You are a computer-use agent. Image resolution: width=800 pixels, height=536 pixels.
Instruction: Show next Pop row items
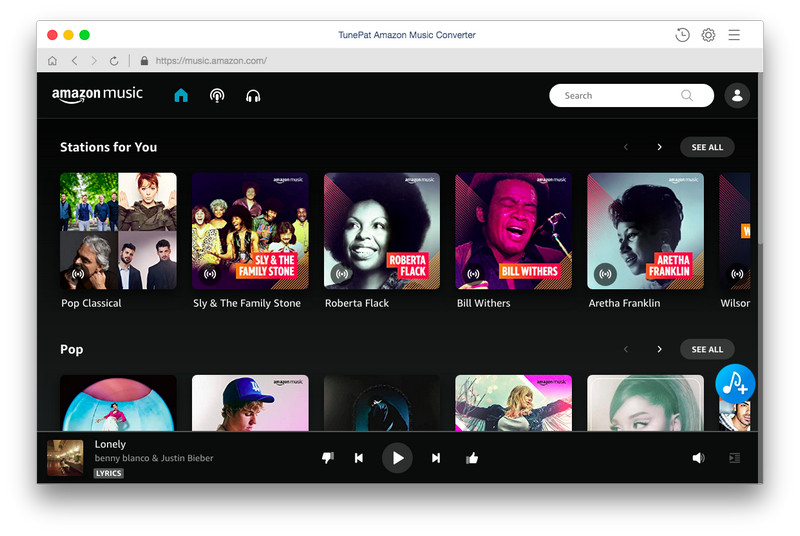tap(659, 349)
